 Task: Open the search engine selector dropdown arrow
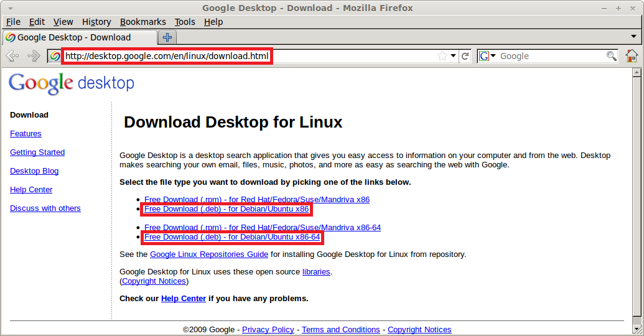pos(493,55)
